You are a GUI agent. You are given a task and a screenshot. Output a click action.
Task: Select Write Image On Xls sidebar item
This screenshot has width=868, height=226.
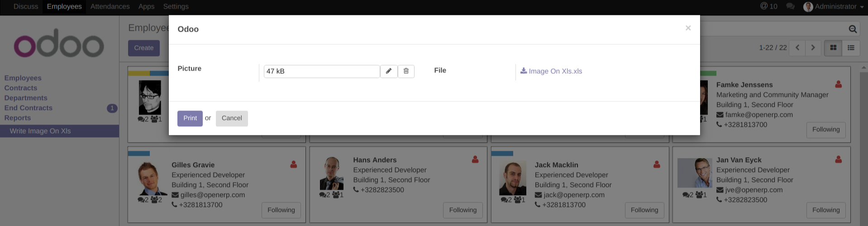[40, 131]
